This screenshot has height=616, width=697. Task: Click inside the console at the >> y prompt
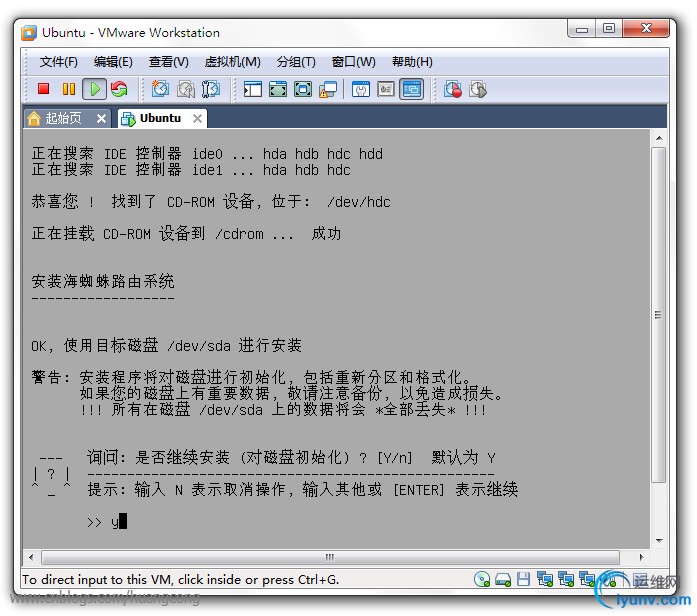click(x=107, y=522)
